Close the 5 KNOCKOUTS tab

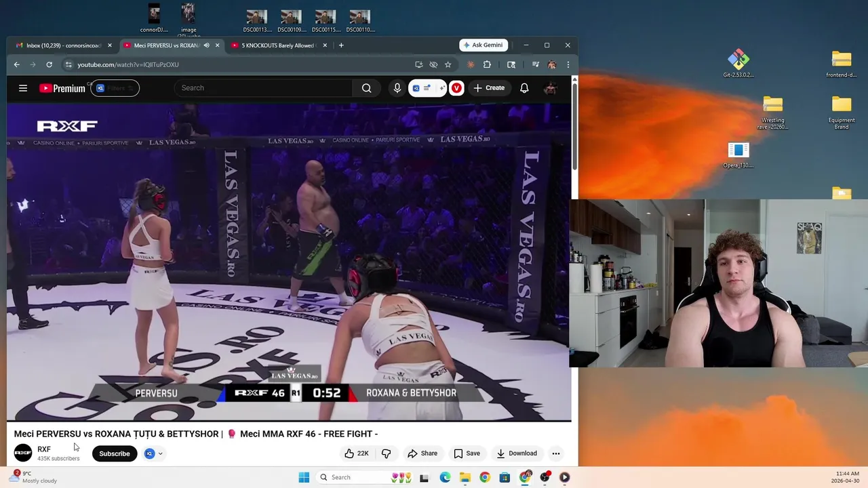pyautogui.click(x=325, y=45)
